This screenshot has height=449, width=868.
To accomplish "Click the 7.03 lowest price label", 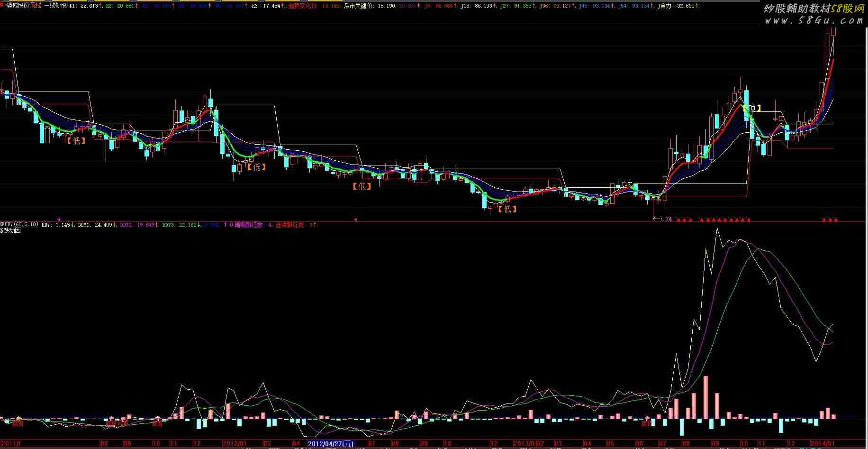I will point(665,219).
